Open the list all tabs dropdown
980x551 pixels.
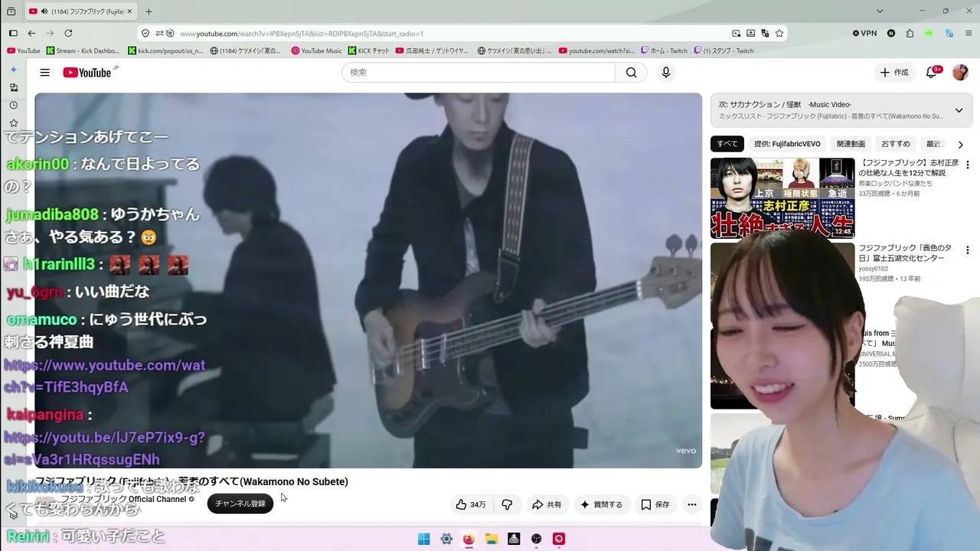pyautogui.click(x=880, y=11)
